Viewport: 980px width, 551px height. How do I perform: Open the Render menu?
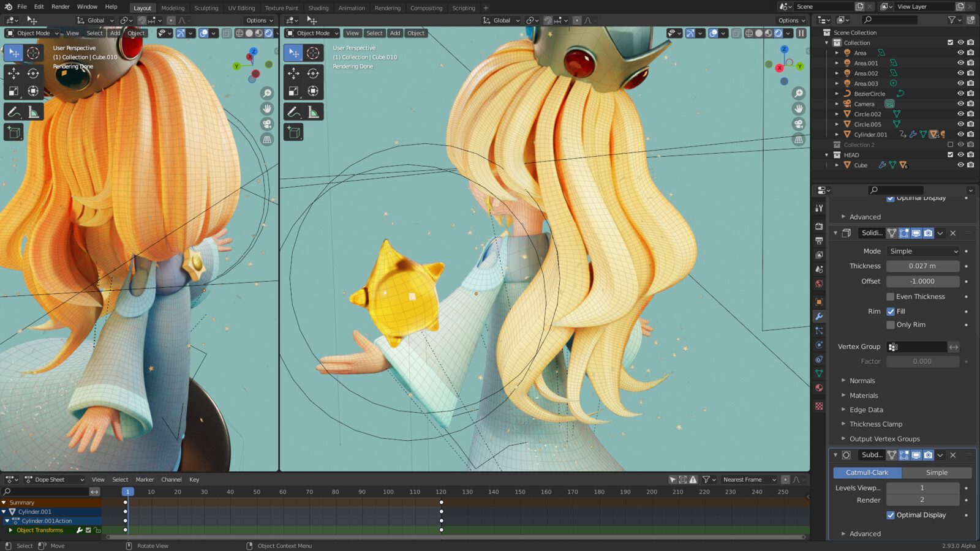[60, 7]
